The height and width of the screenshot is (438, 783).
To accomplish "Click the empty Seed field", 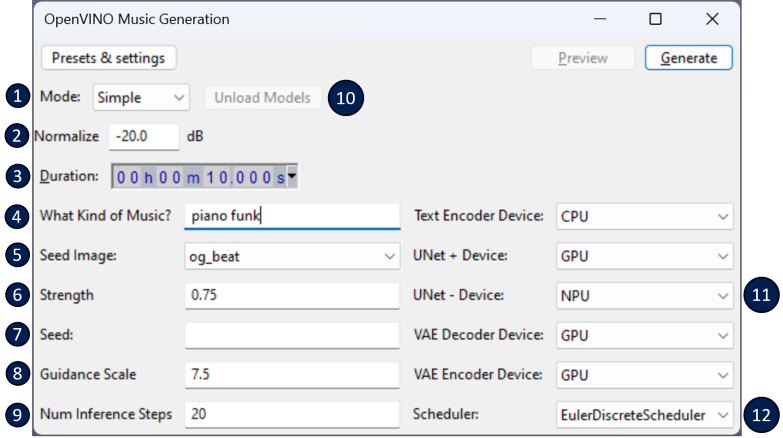I will pos(292,335).
